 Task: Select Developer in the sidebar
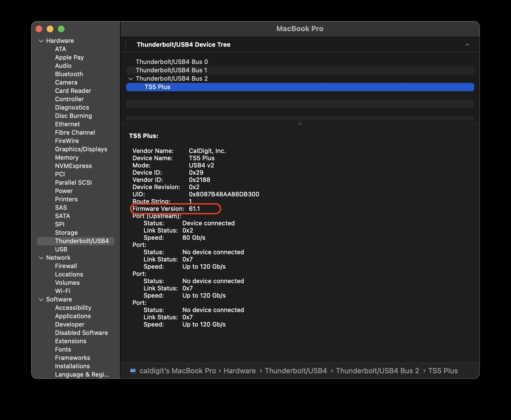(70, 324)
